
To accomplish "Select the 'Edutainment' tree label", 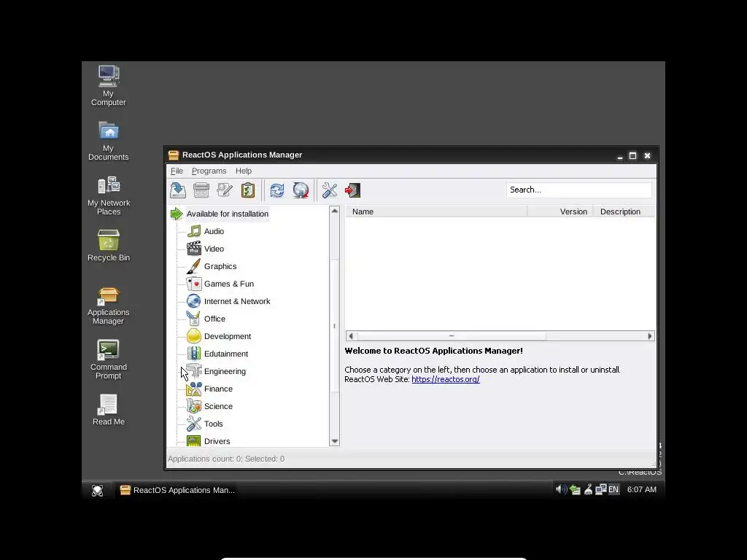I will pyautogui.click(x=226, y=354).
